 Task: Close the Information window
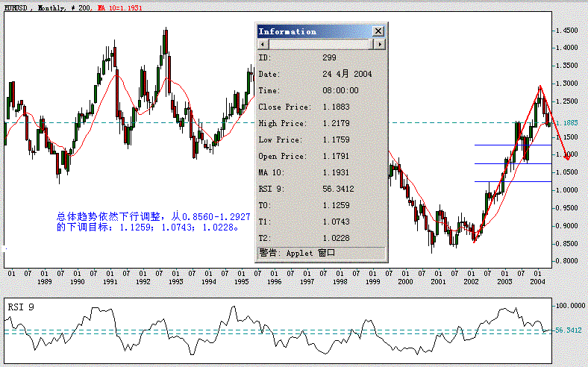click(378, 31)
